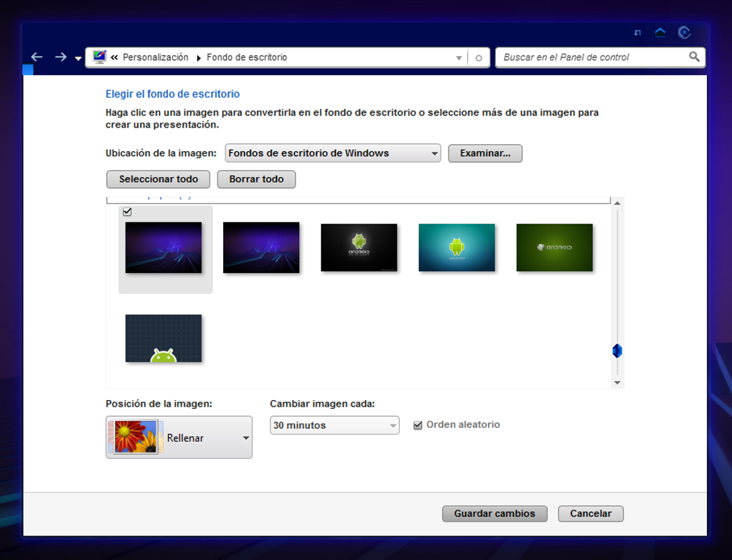This screenshot has height=560, width=732.
Task: Click Posición de la imagen label
Action: coord(159,404)
